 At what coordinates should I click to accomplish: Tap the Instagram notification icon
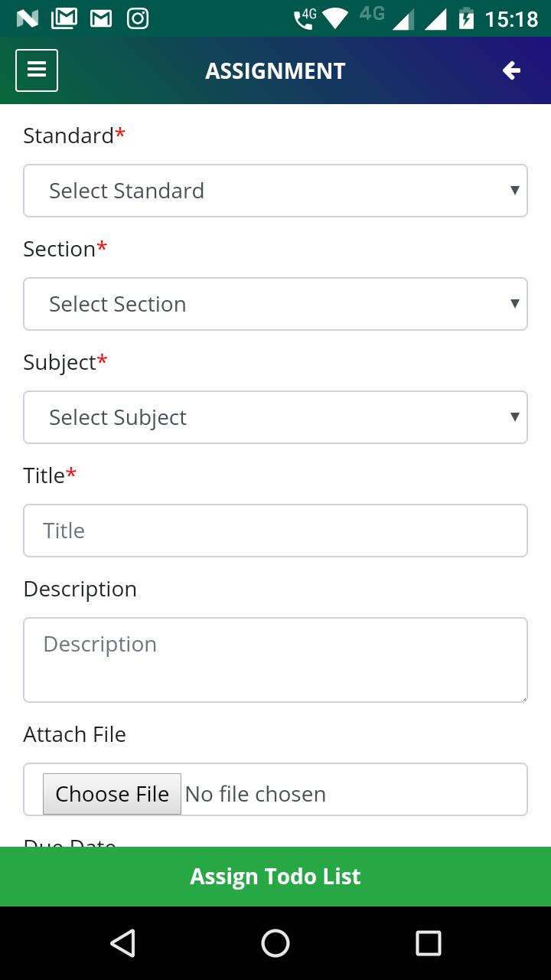pyautogui.click(x=138, y=18)
